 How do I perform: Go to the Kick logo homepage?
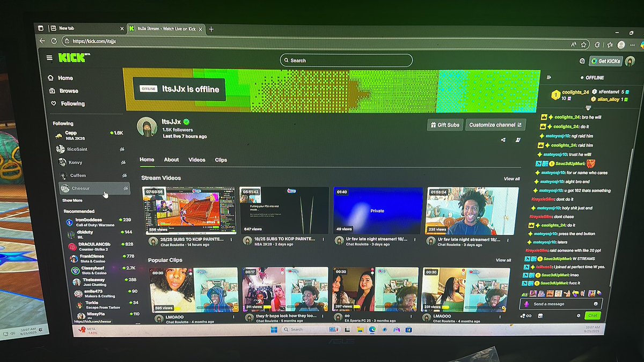pyautogui.click(x=71, y=57)
